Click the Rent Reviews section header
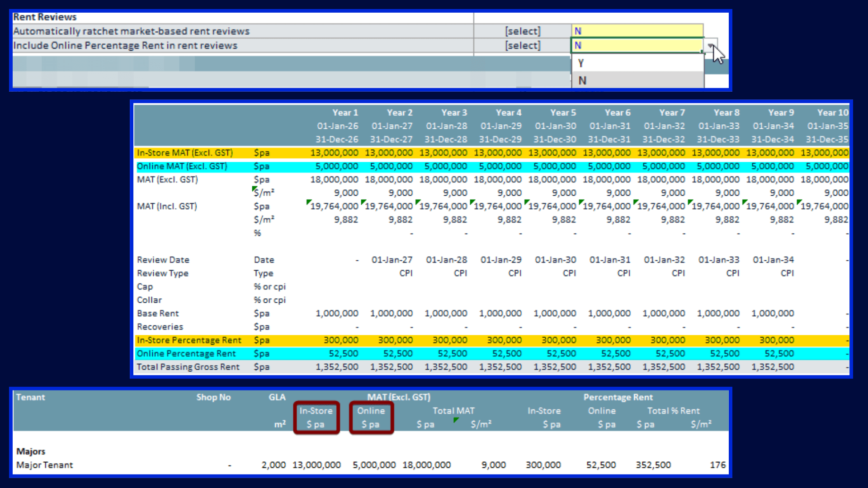The width and height of the screenshot is (868, 488). pos(45,17)
